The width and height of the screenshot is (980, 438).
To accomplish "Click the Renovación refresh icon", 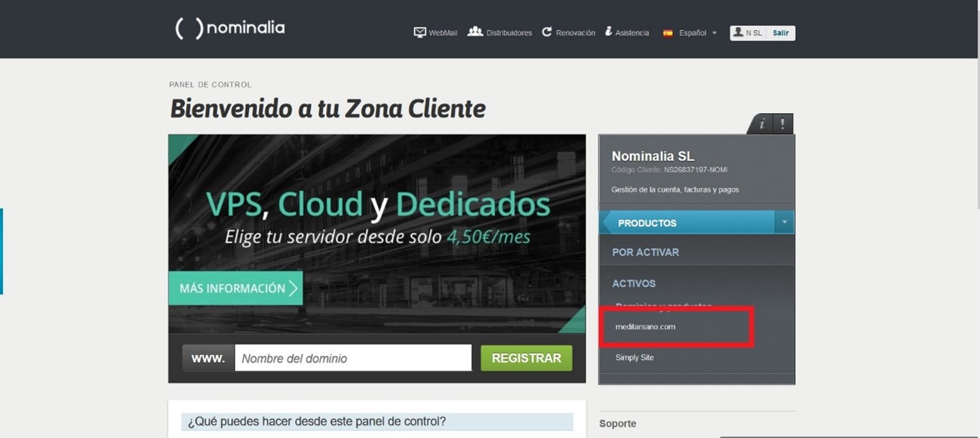I will (x=547, y=32).
